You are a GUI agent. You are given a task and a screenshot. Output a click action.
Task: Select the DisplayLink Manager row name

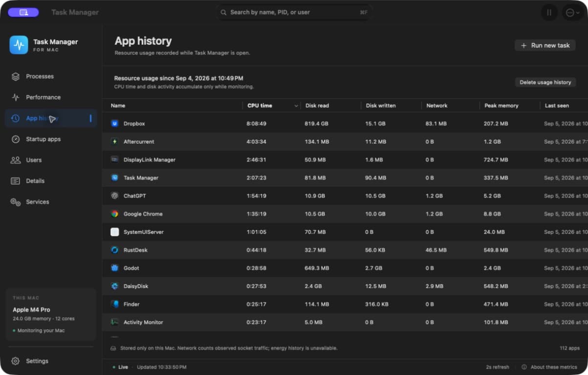pos(150,160)
